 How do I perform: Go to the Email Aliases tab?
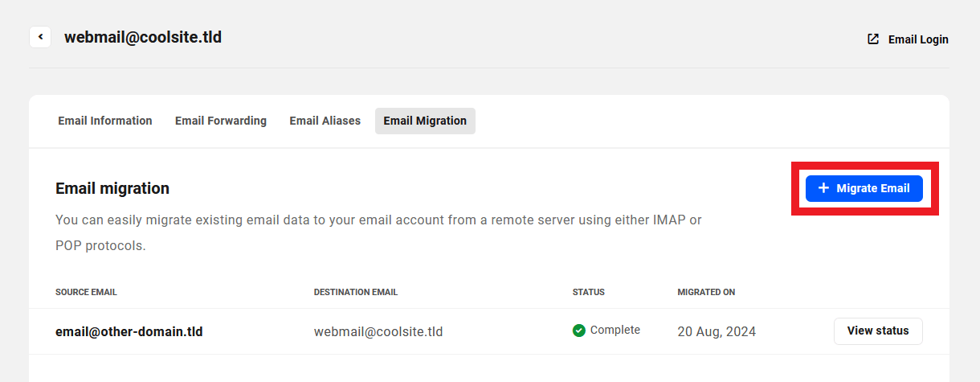point(325,121)
